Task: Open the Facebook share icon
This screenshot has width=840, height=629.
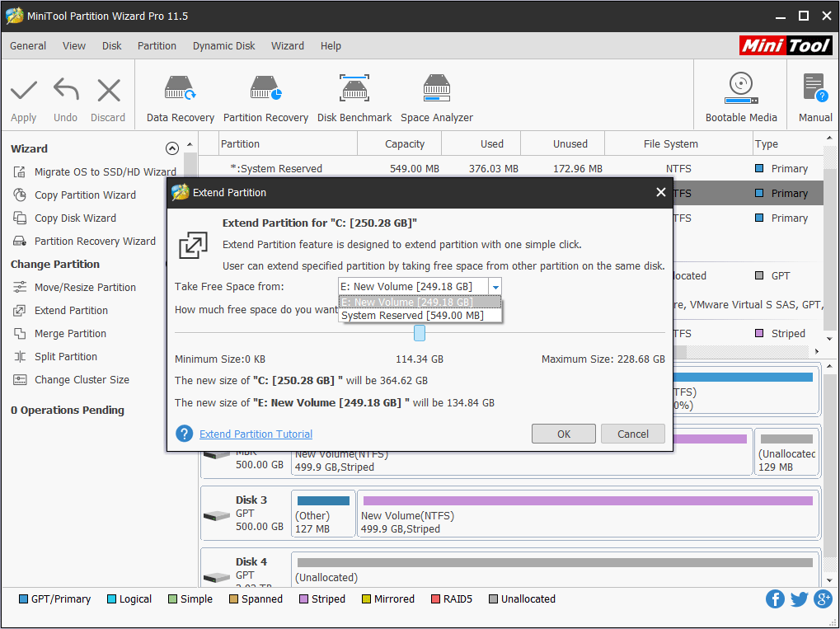Action: (775, 599)
